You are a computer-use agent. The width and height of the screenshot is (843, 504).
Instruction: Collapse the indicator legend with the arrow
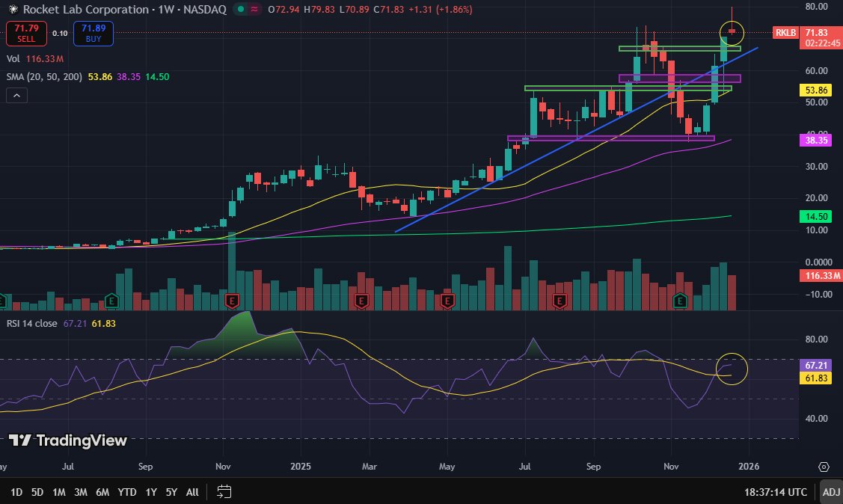tap(16, 96)
